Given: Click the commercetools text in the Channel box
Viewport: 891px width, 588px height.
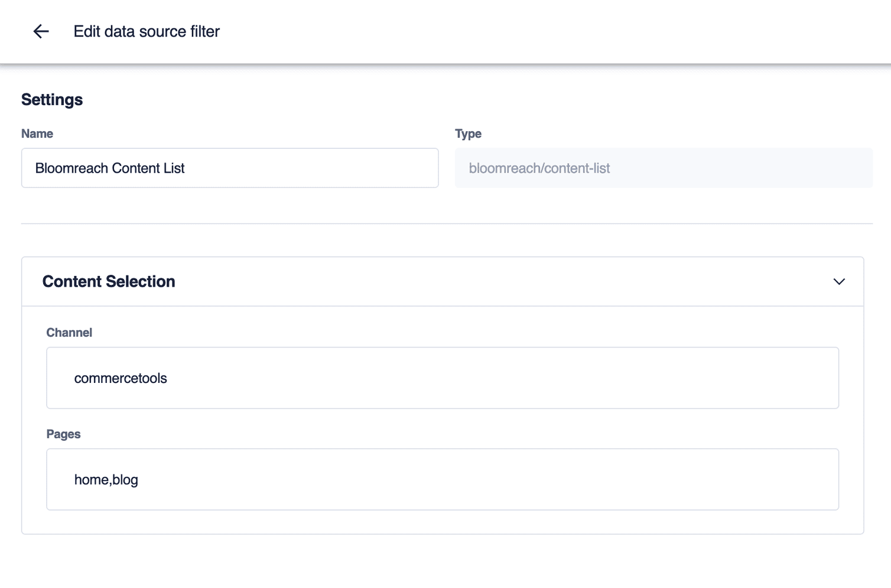Looking at the screenshot, I should (121, 378).
